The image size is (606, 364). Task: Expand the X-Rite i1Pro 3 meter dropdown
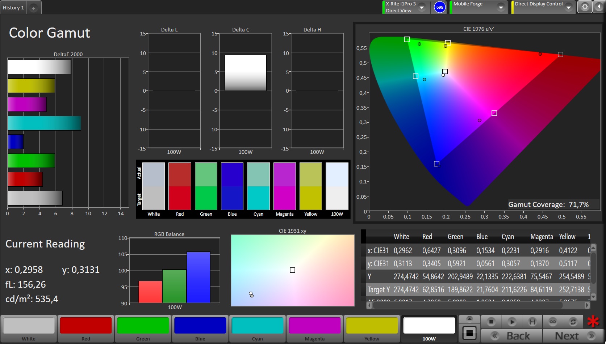click(x=422, y=7)
